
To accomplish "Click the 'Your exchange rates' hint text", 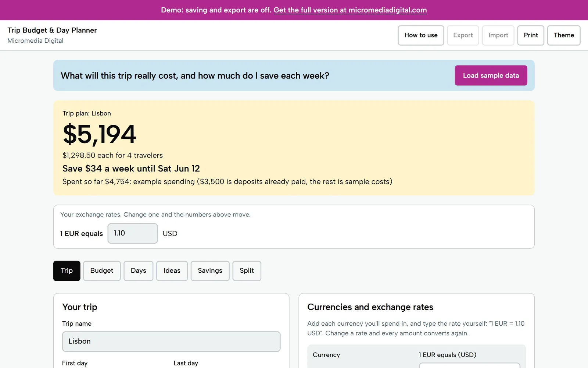I will (x=155, y=215).
